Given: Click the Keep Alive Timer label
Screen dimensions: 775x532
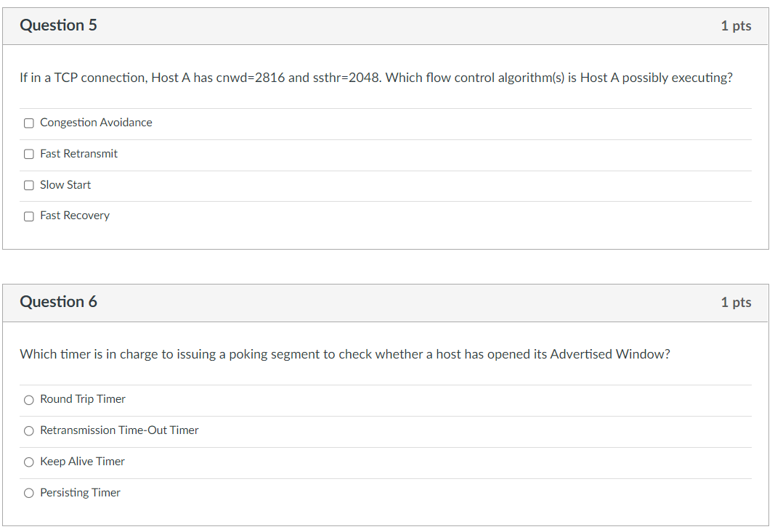Looking at the screenshot, I should (x=82, y=462).
